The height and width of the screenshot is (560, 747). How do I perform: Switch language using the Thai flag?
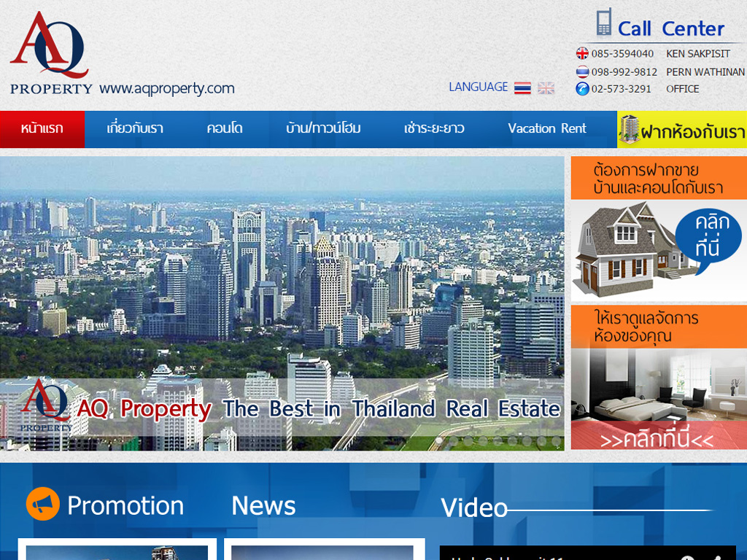522,88
